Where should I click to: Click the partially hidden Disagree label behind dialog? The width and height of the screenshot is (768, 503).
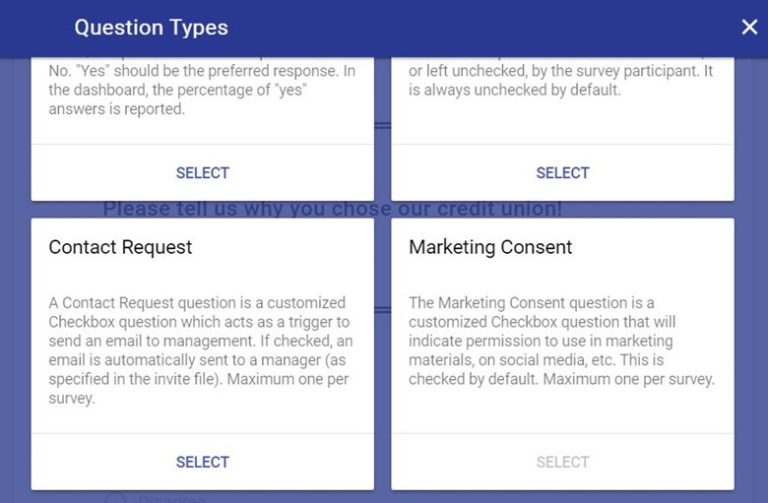pyautogui.click(x=171, y=498)
